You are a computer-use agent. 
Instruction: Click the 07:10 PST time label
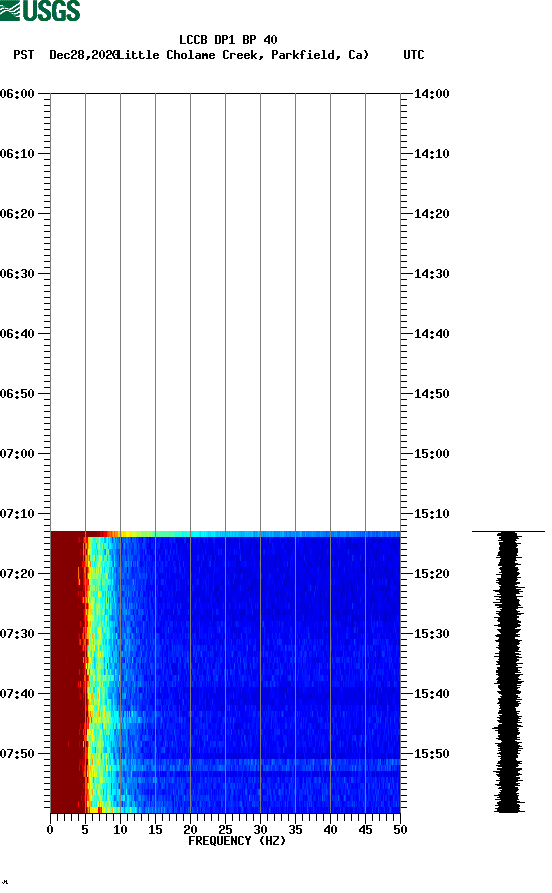tap(17, 514)
